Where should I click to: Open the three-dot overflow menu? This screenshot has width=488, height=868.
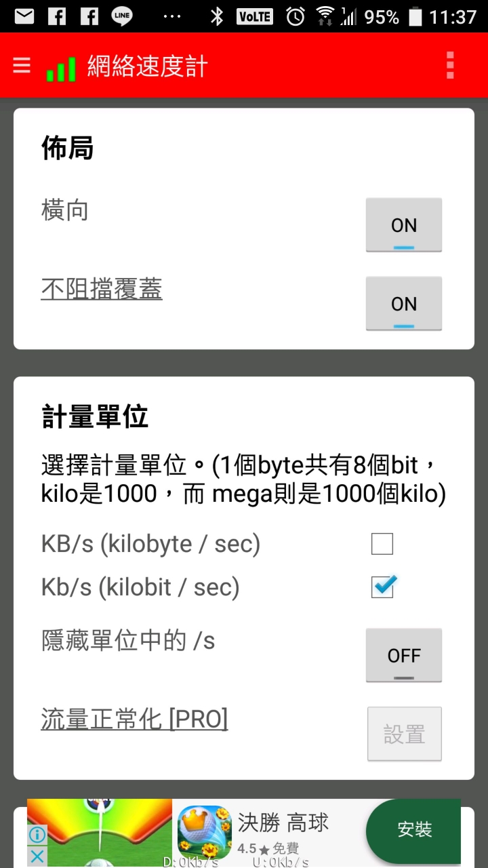[450, 66]
